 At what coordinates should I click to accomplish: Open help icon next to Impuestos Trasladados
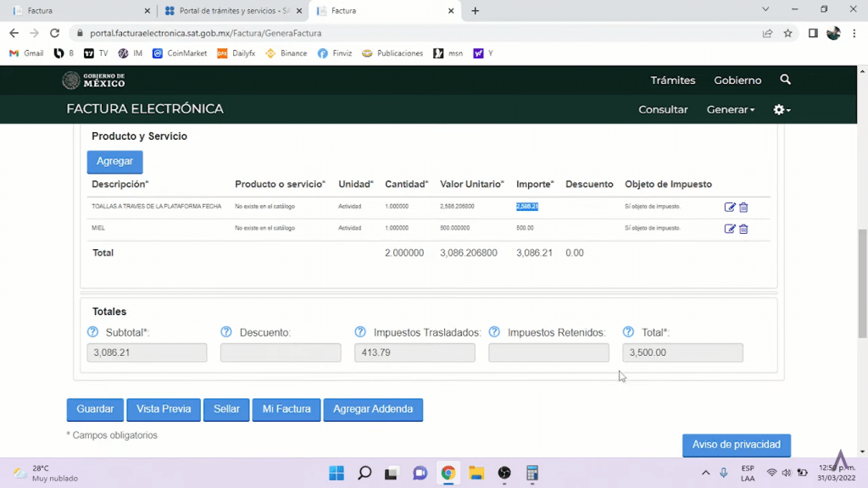click(360, 332)
